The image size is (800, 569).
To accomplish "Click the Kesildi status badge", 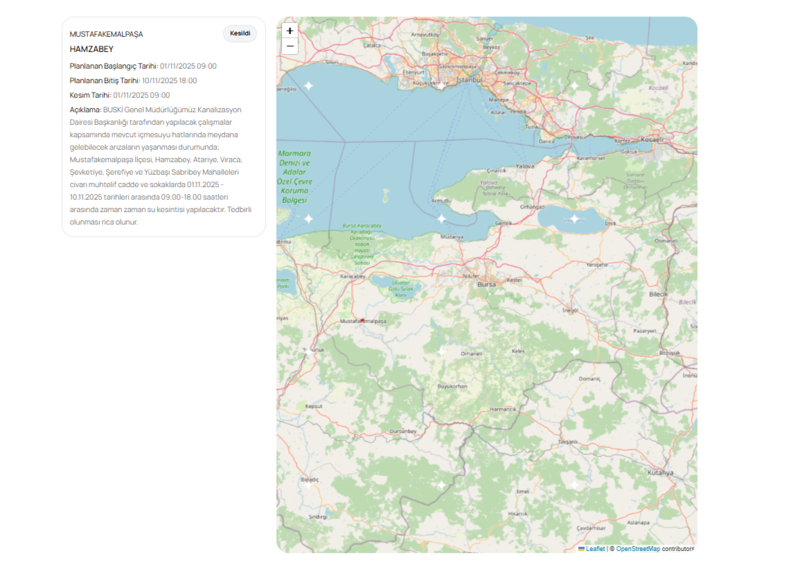I will click(240, 33).
